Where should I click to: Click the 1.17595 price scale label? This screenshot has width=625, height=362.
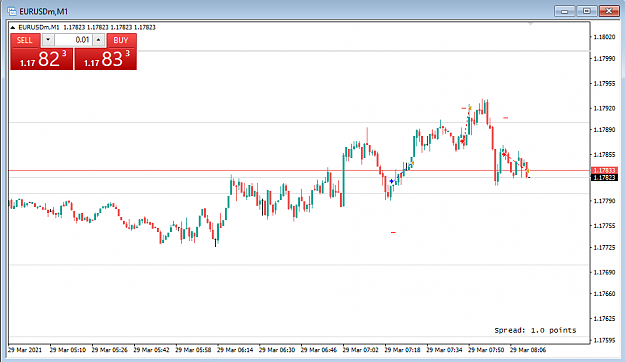pos(604,340)
